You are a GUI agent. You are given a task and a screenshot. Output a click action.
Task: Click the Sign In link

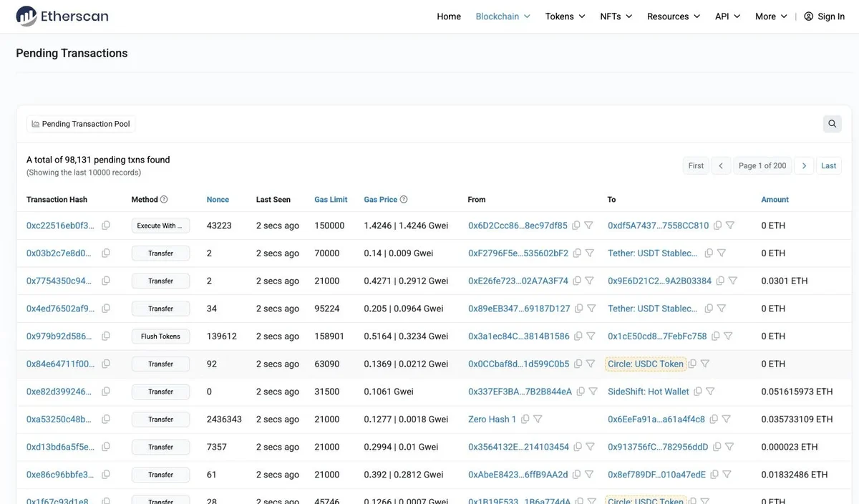824,16
